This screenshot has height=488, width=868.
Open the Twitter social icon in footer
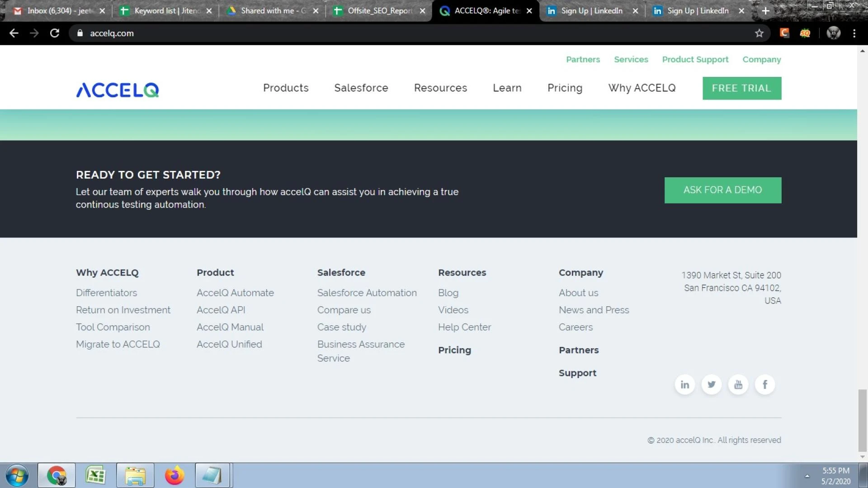click(711, 385)
